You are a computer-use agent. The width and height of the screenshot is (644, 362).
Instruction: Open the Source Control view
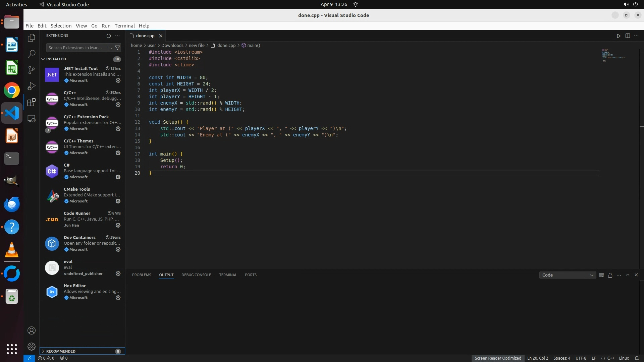click(x=31, y=70)
